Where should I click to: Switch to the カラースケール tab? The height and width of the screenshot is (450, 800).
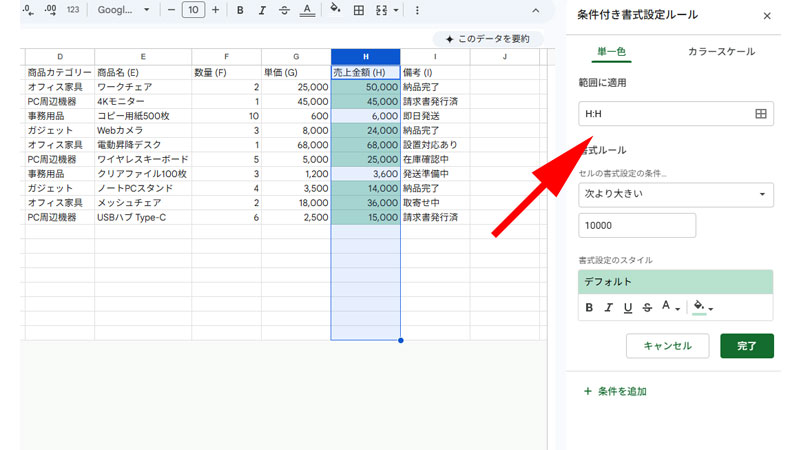[721, 52]
